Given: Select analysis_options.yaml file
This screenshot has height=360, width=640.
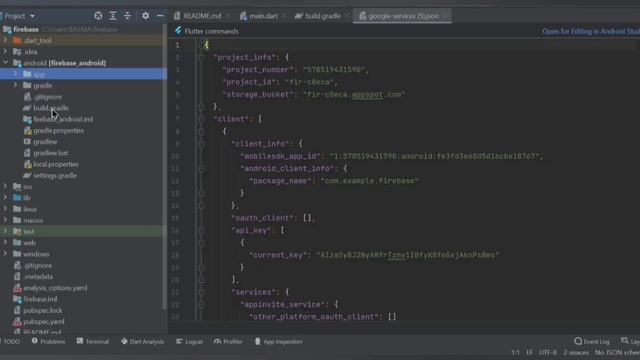Looking at the screenshot, I should pos(55,288).
